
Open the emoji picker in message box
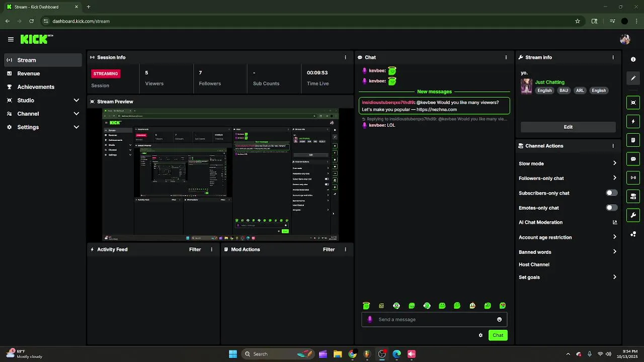click(499, 319)
